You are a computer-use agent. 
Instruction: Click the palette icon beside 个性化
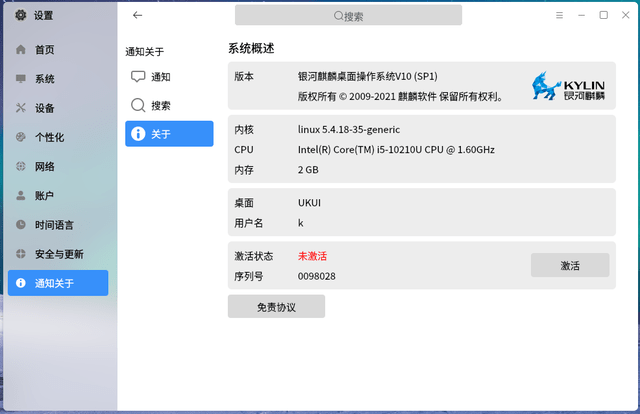(x=20, y=137)
